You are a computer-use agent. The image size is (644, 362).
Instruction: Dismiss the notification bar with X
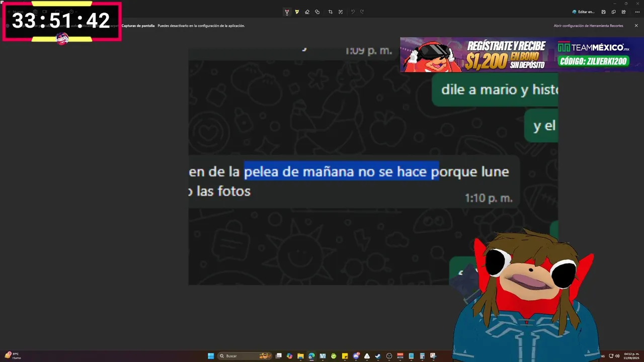[636, 26]
